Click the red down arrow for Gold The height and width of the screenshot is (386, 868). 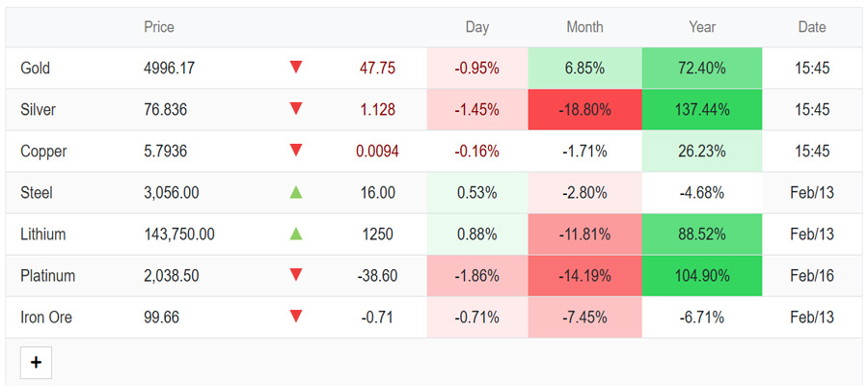296,68
